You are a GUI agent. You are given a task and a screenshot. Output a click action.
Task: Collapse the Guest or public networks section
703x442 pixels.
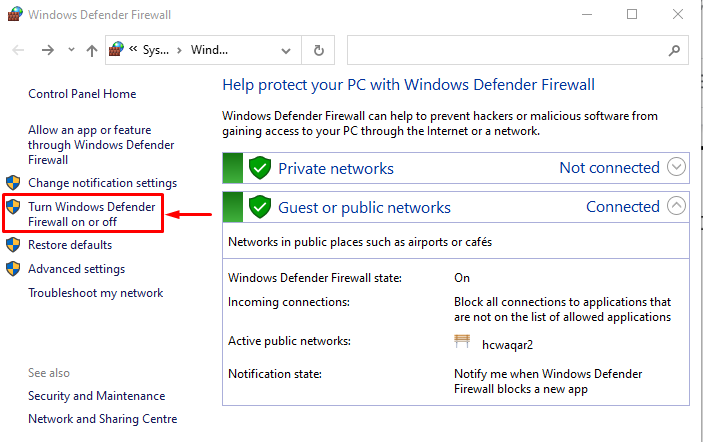(677, 206)
